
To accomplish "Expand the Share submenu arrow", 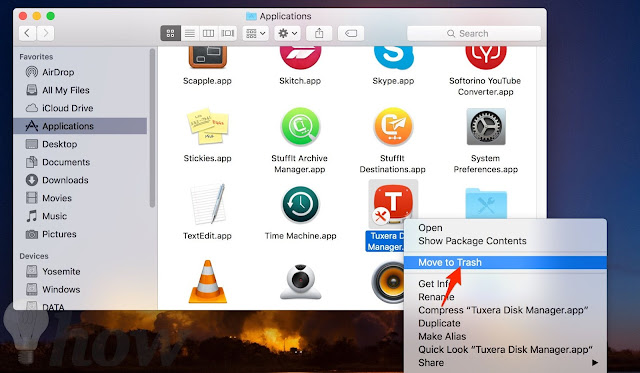I will tap(595, 362).
